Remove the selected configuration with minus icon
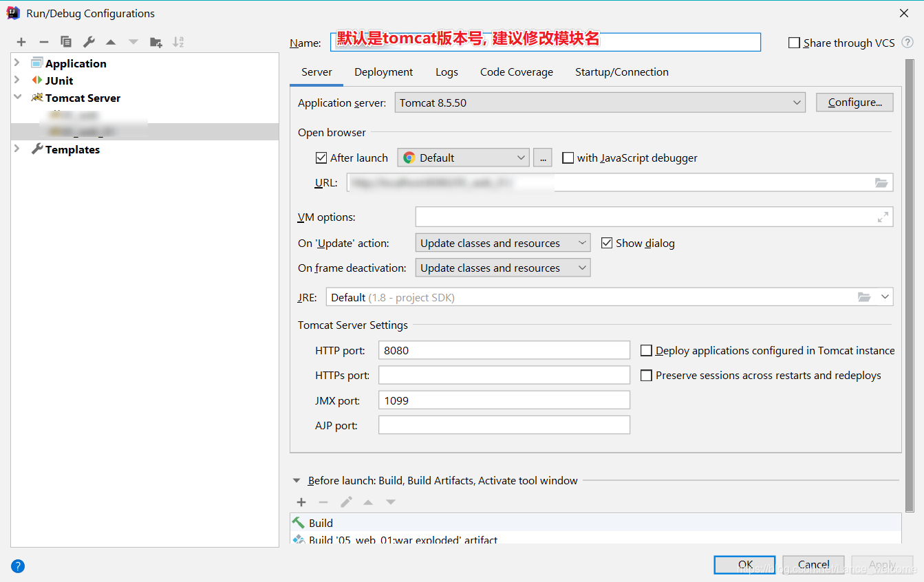 pyautogui.click(x=43, y=42)
